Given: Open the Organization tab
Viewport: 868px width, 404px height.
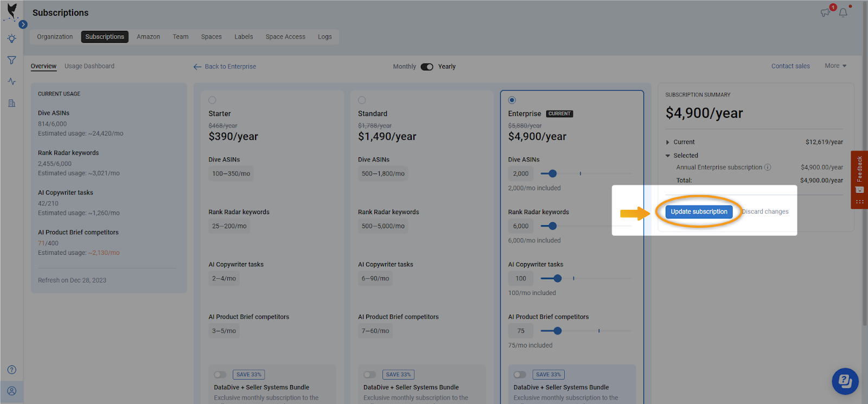Looking at the screenshot, I should (x=55, y=37).
